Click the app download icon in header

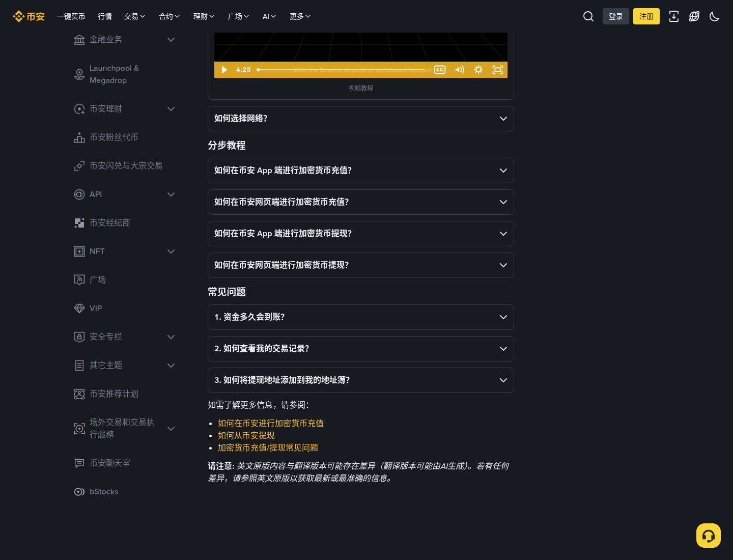pyautogui.click(x=674, y=16)
